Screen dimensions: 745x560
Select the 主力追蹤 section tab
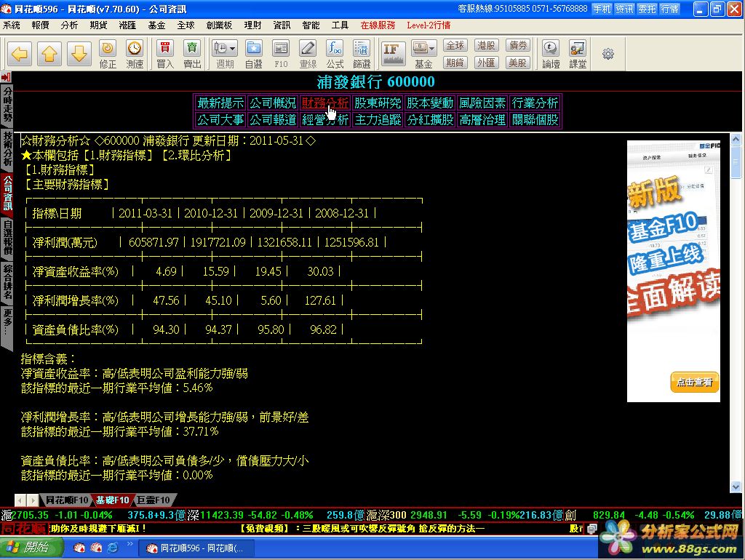[x=378, y=120]
